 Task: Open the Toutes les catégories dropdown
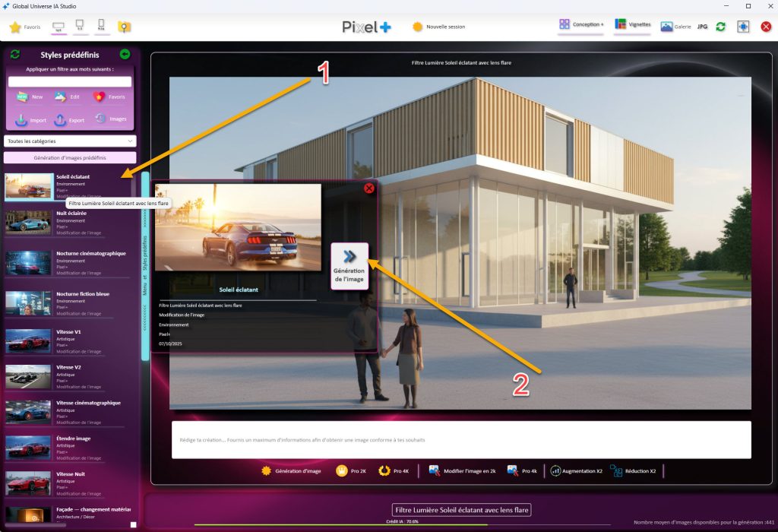point(70,141)
